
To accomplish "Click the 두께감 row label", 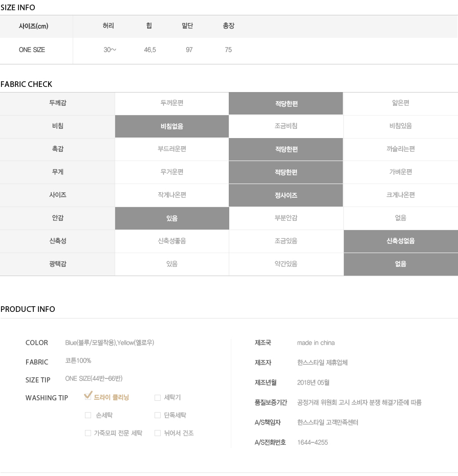I will click(x=58, y=103).
